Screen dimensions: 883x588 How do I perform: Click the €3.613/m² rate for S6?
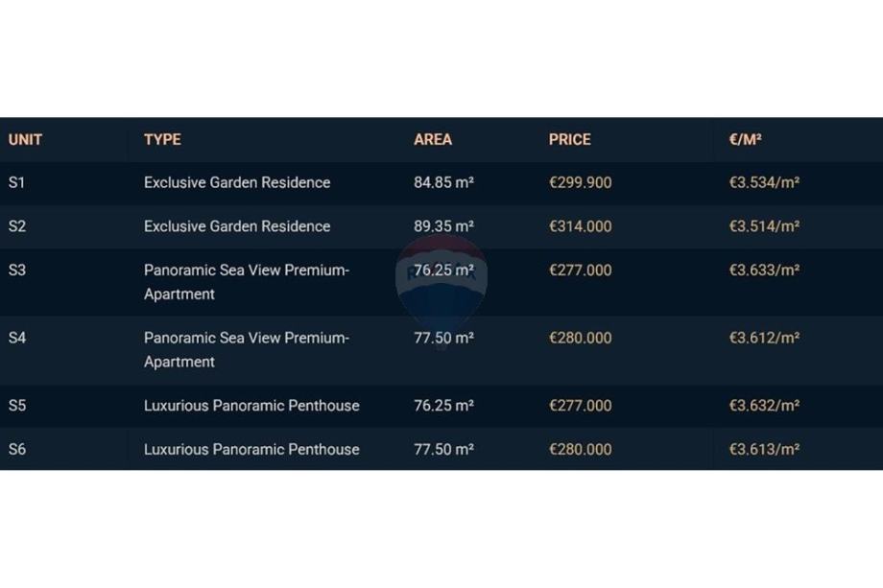point(764,449)
